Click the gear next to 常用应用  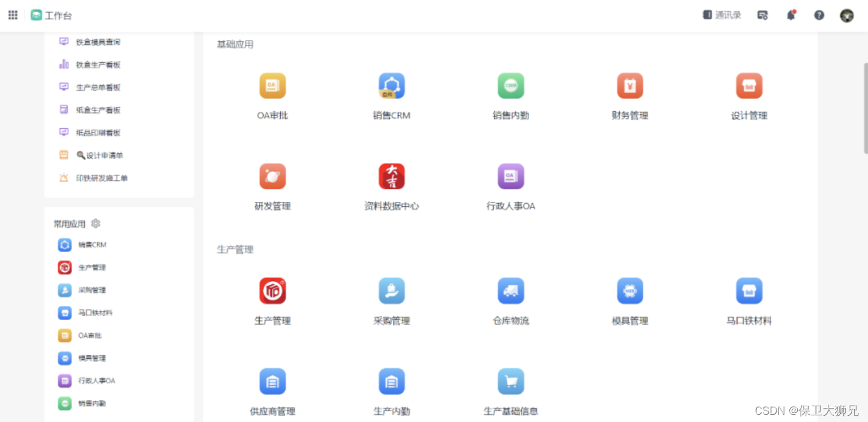tap(95, 224)
